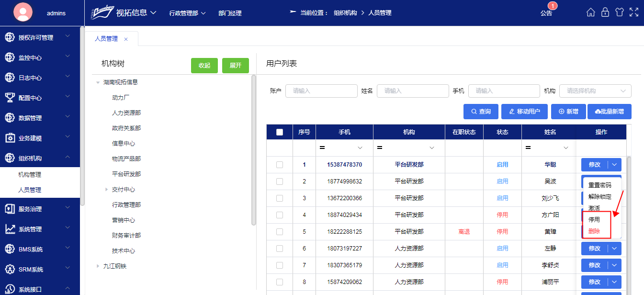Click the chart icon beside 系统管理
The height and width of the screenshot is (295, 644).
pos(10,229)
